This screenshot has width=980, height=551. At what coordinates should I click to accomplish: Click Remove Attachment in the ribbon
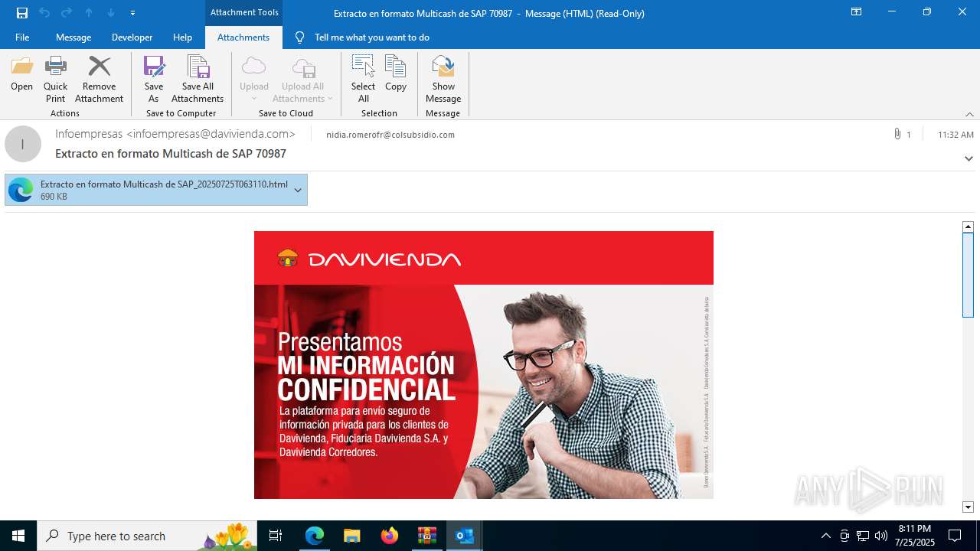click(99, 80)
